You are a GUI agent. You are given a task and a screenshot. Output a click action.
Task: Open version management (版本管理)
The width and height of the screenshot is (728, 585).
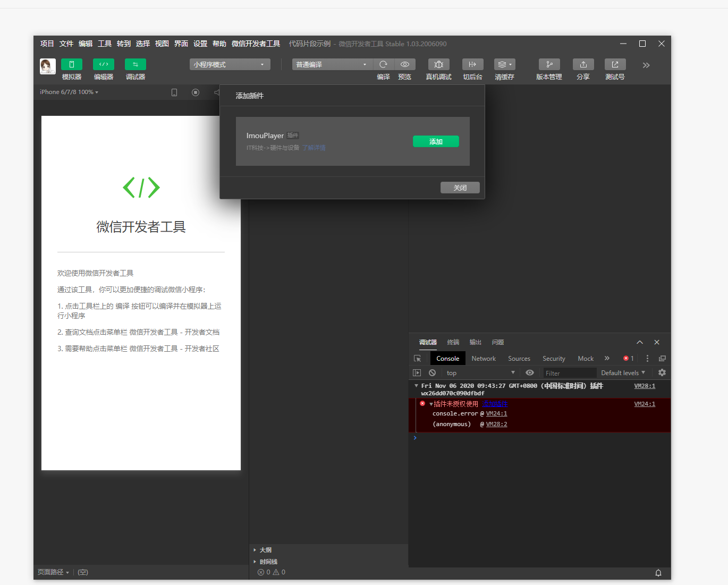[x=549, y=64]
